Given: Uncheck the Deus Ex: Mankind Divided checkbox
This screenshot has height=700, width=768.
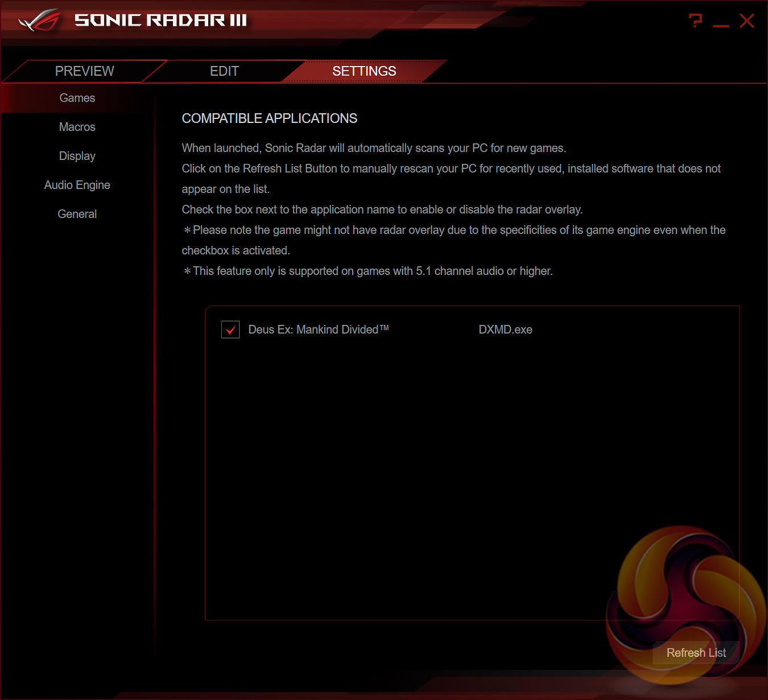Looking at the screenshot, I should click(230, 330).
